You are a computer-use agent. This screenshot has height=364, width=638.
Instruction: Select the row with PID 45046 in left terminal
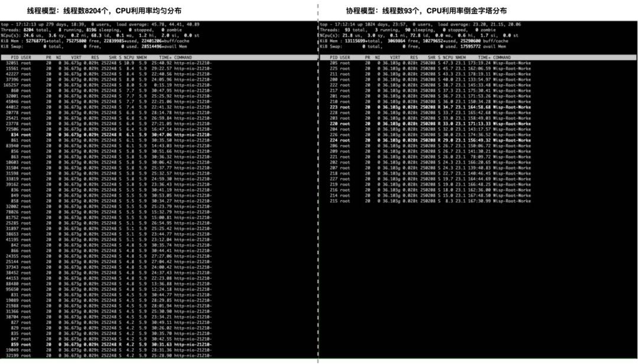coord(109,101)
